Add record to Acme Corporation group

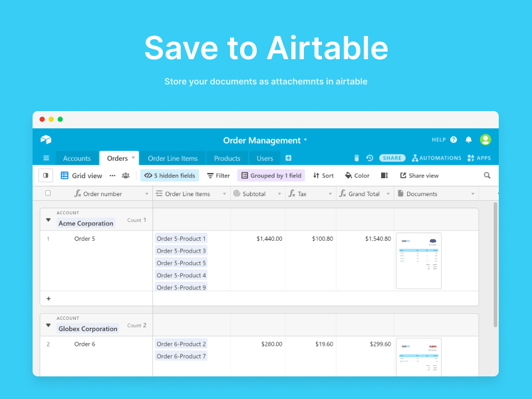[x=49, y=299]
